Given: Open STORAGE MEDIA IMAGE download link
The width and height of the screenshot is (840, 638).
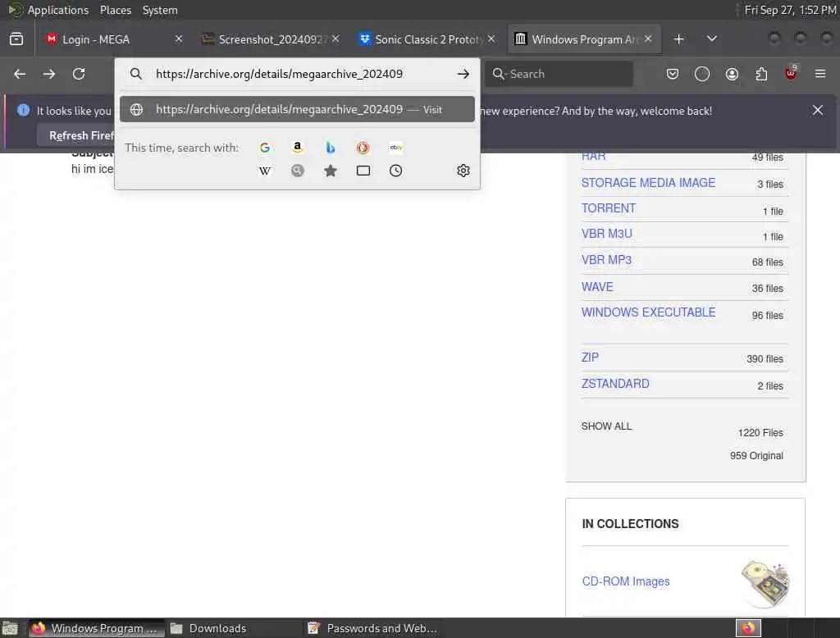Looking at the screenshot, I should (648, 183).
